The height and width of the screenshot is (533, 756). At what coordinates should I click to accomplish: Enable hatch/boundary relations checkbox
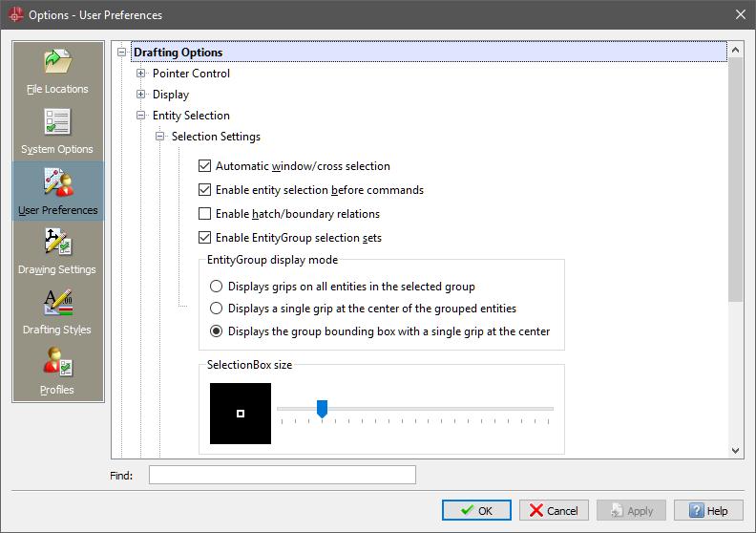[x=204, y=214]
